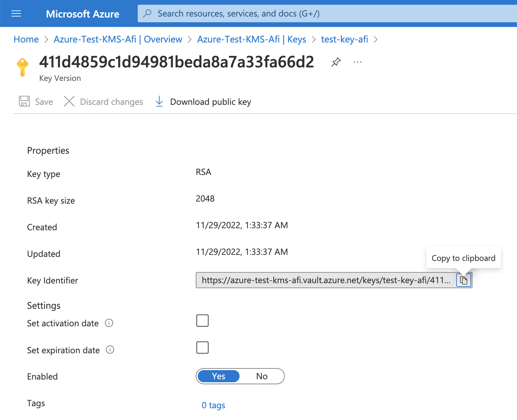This screenshot has height=420, width=517.
Task: Set Enabled to Yes
Action: pyautogui.click(x=219, y=376)
